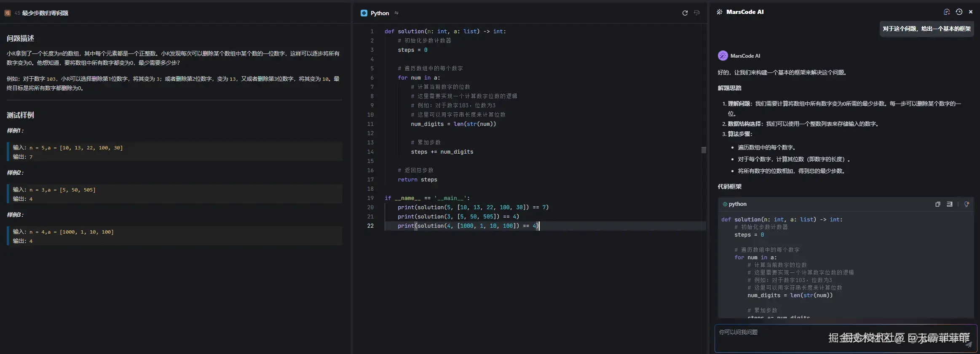
Task: Click the '算法步骤' list item
Action: point(740,134)
